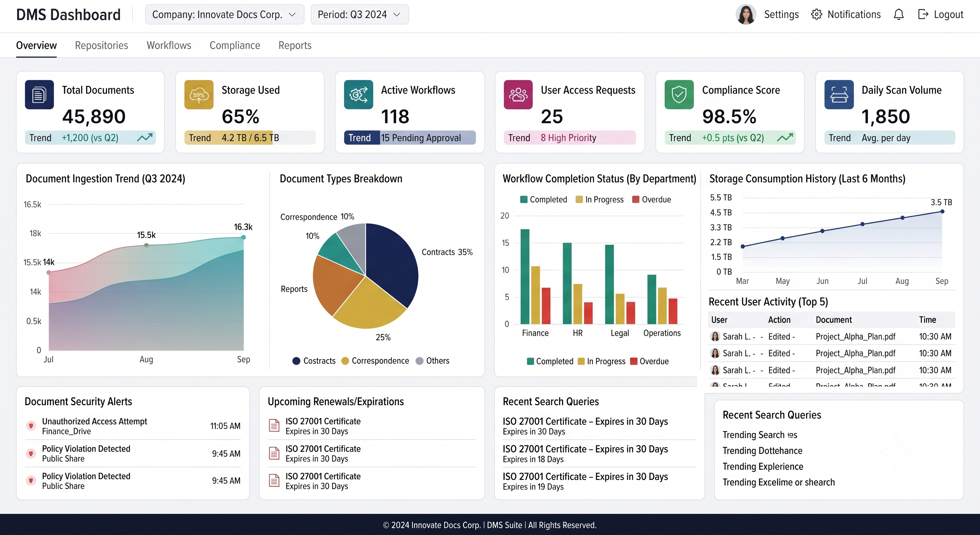Toggle the Completed legend swatch above bar chart
980x535 pixels.
click(524, 200)
